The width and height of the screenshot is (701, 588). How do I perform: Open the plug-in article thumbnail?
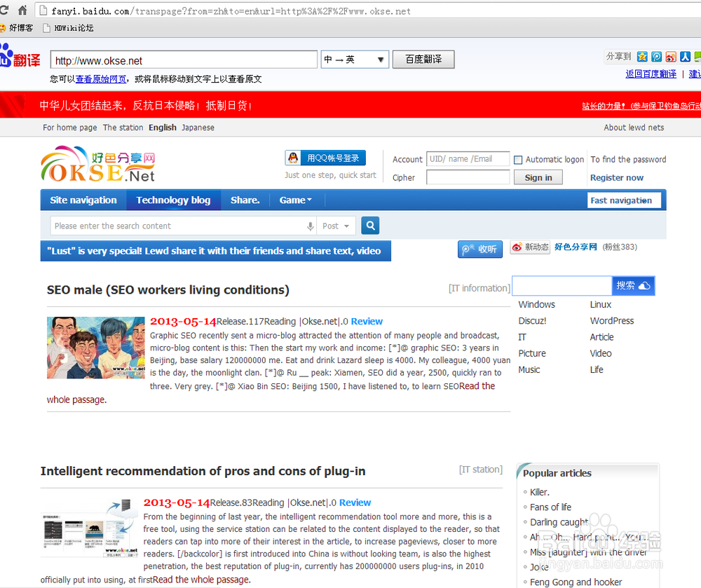pyautogui.click(x=89, y=528)
